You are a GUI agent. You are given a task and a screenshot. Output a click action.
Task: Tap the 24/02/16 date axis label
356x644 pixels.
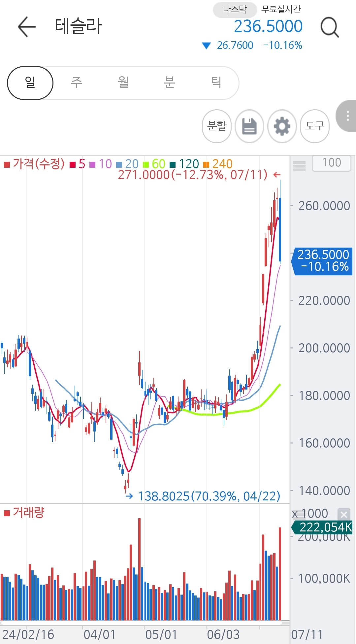tap(28, 634)
